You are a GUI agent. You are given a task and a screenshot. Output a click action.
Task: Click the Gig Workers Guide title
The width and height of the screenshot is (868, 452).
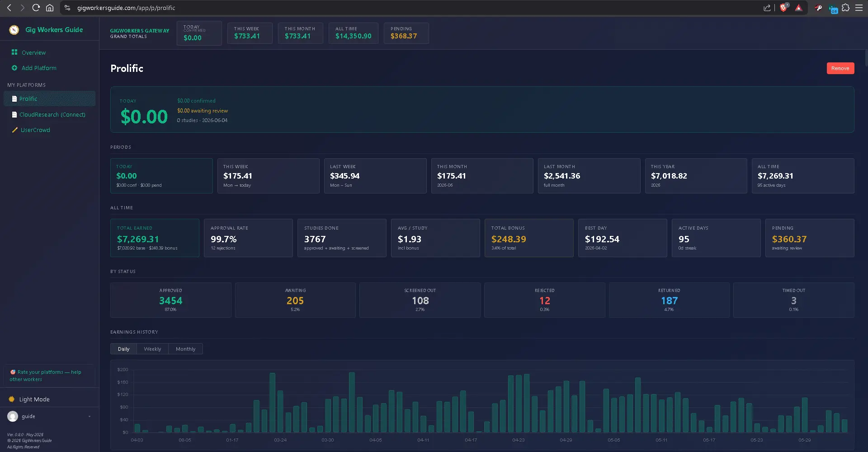[54, 30]
